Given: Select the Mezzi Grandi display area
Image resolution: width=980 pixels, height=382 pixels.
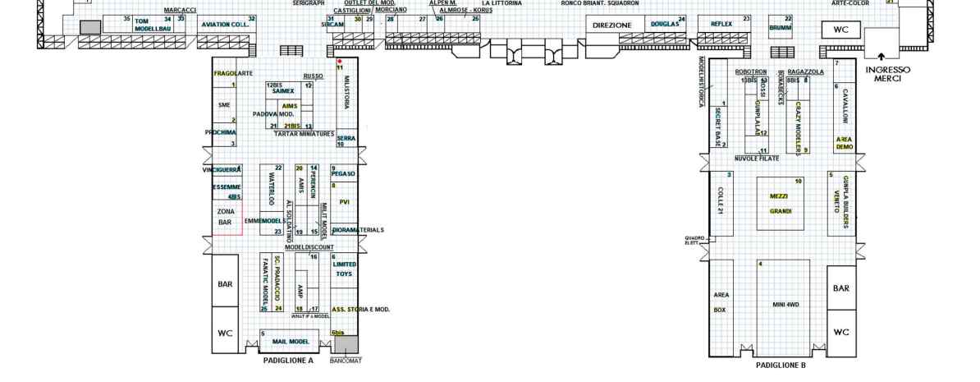Looking at the screenshot, I should coord(780,204).
